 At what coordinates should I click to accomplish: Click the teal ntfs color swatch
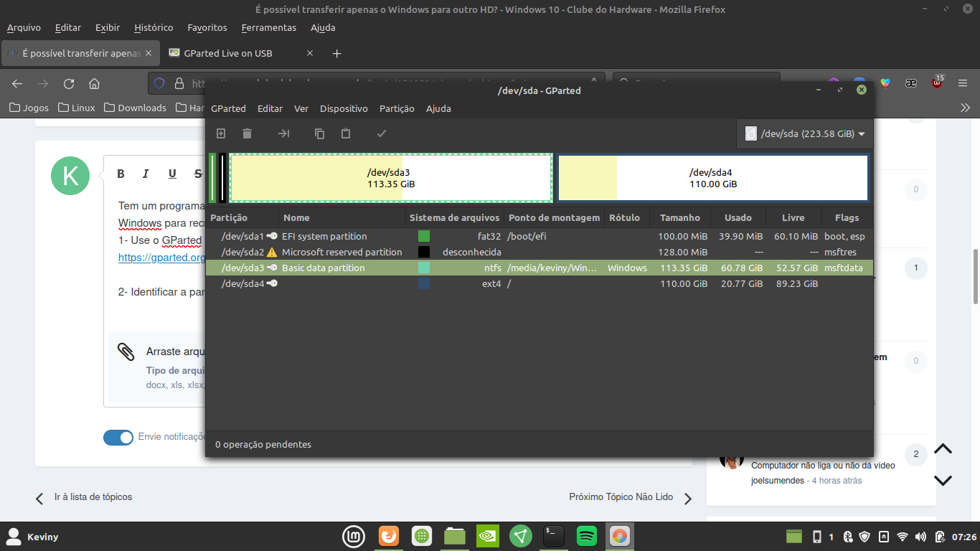coord(424,268)
